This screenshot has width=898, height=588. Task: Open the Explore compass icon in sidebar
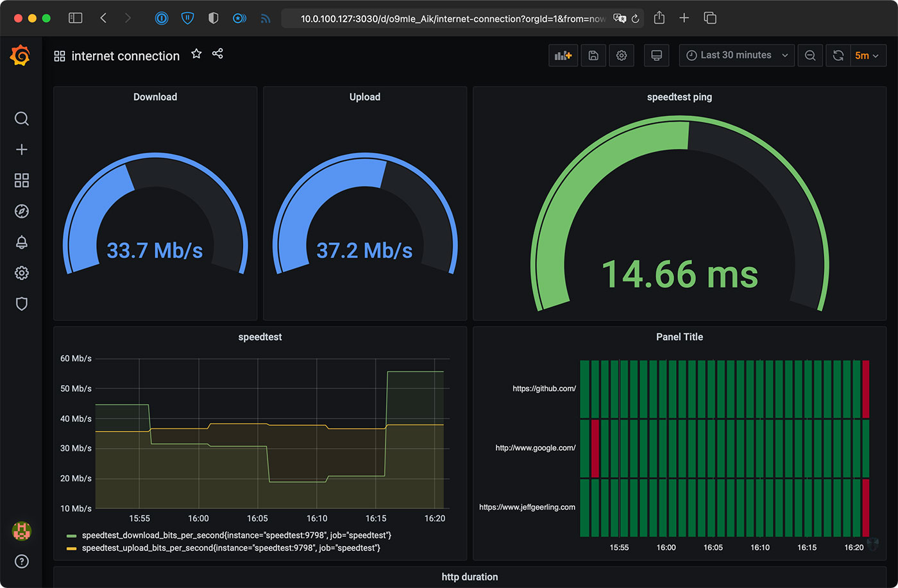click(x=21, y=211)
